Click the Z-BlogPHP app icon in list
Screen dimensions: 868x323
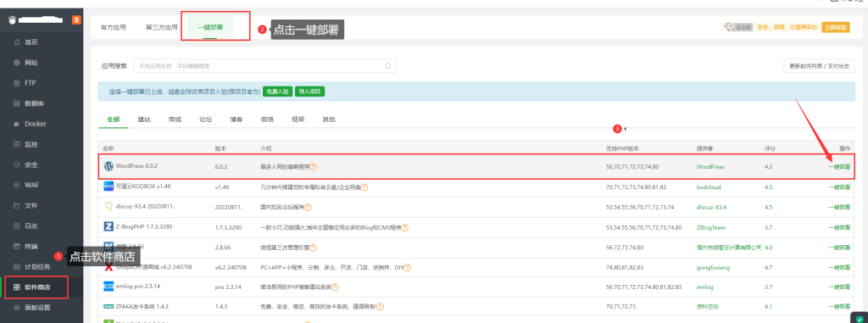click(108, 227)
